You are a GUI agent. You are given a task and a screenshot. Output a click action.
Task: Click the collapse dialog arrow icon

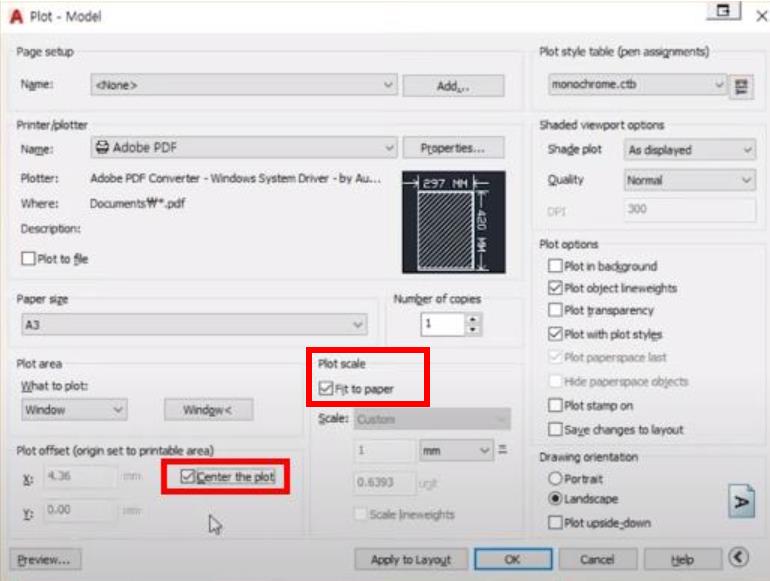[739, 557]
